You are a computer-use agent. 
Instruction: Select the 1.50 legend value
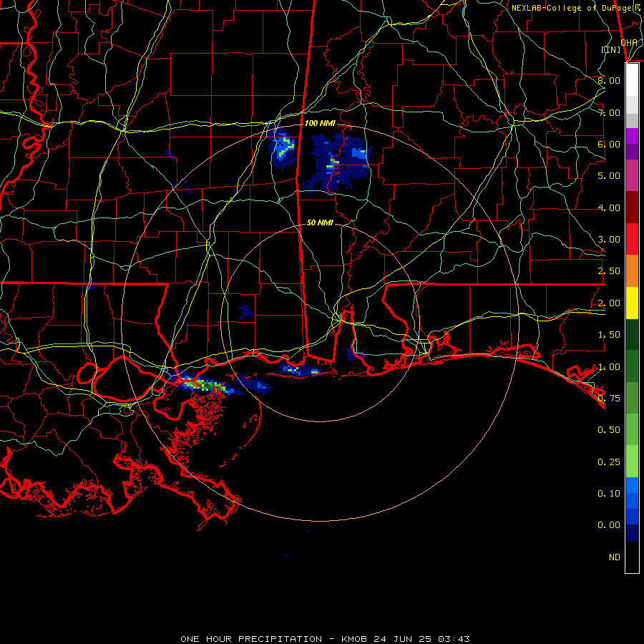pyautogui.click(x=609, y=335)
